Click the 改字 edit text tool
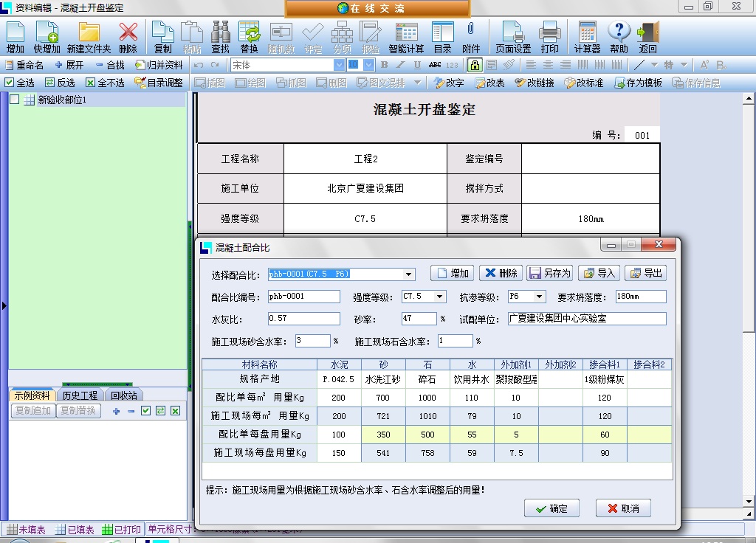This screenshot has width=756, height=543. pyautogui.click(x=448, y=83)
